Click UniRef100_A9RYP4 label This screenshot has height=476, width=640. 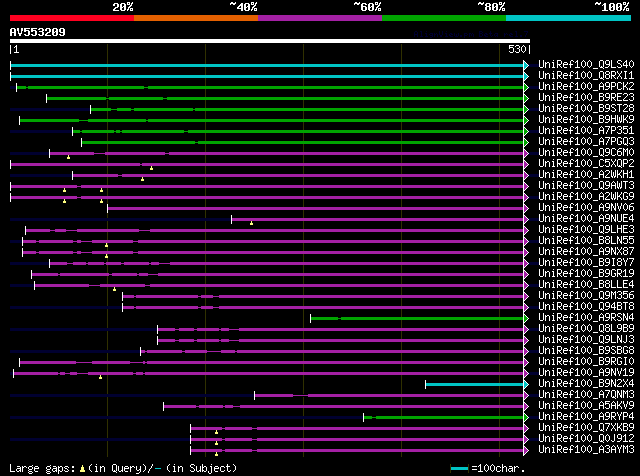pyautogui.click(x=586, y=417)
